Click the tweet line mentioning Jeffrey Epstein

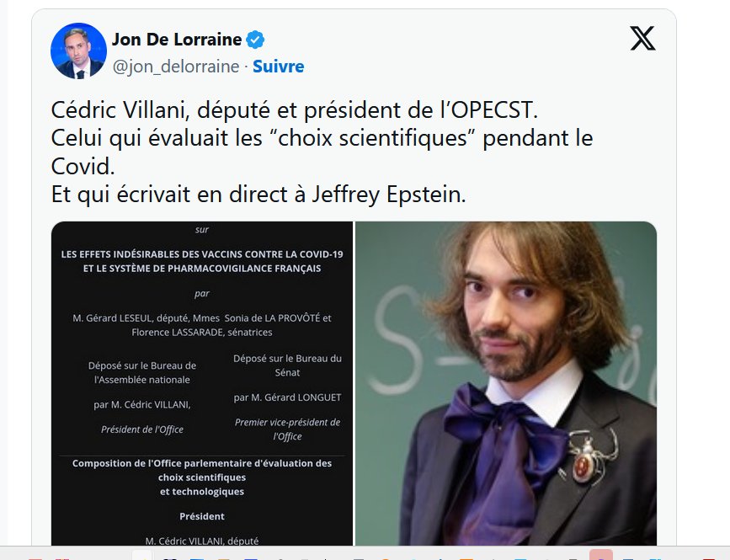pyautogui.click(x=258, y=194)
